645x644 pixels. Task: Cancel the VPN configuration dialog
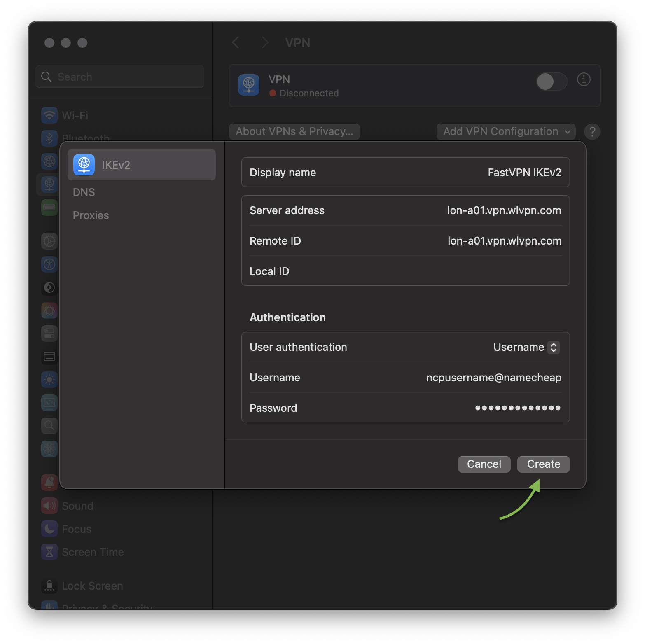click(484, 464)
